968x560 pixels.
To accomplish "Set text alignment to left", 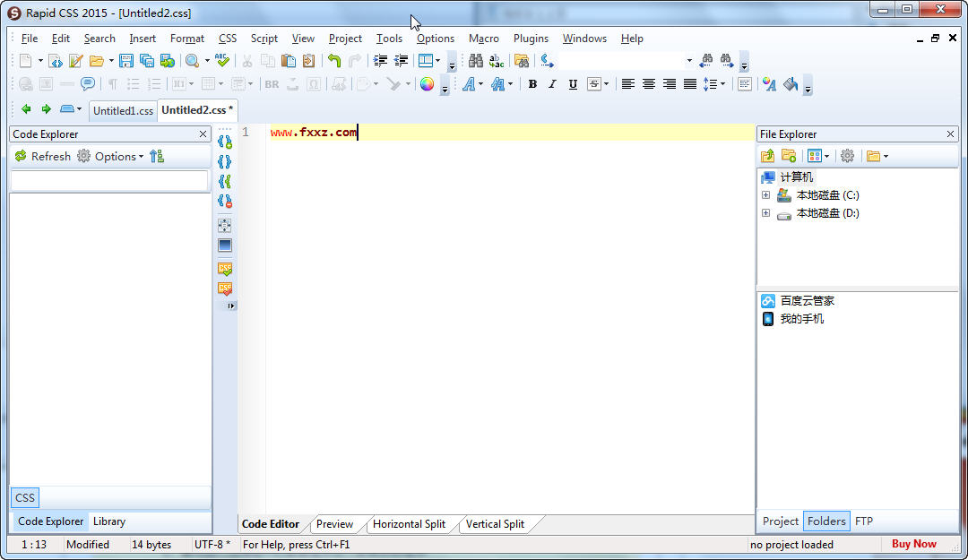I will (627, 84).
